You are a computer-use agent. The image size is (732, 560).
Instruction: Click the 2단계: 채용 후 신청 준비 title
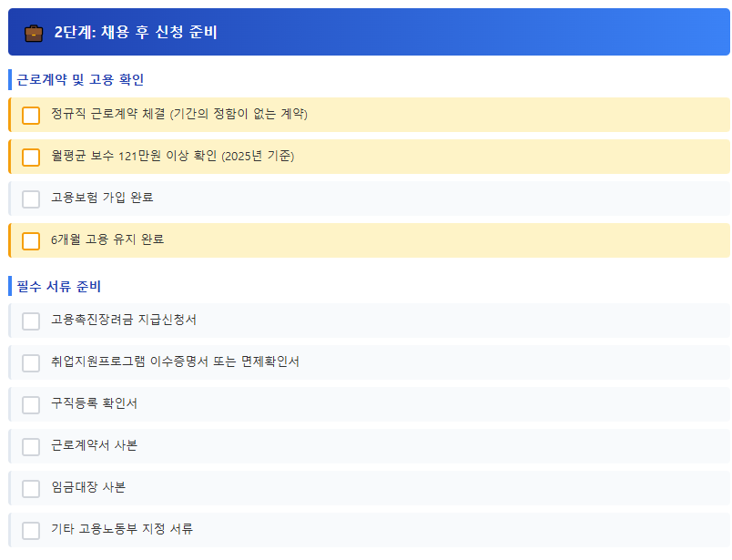[x=136, y=32]
